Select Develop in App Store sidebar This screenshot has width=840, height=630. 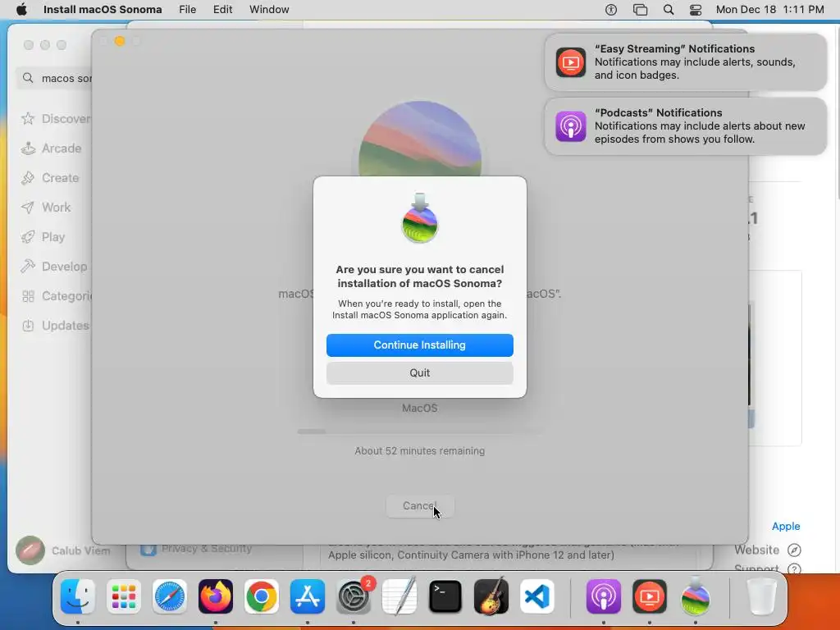[x=53, y=267]
